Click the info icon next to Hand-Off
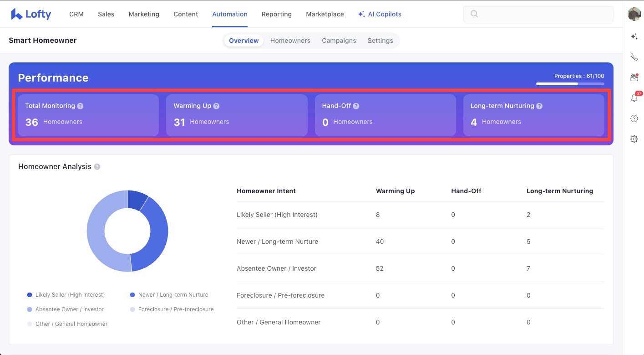 pos(356,106)
